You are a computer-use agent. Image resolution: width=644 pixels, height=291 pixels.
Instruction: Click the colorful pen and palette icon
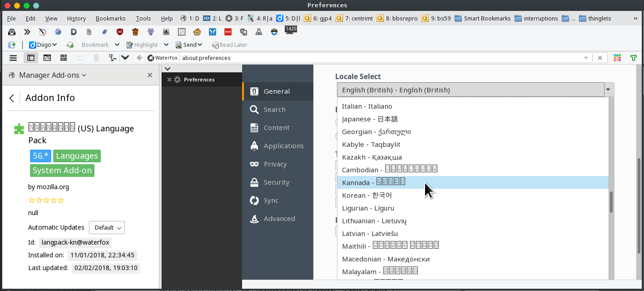[x=43, y=32]
